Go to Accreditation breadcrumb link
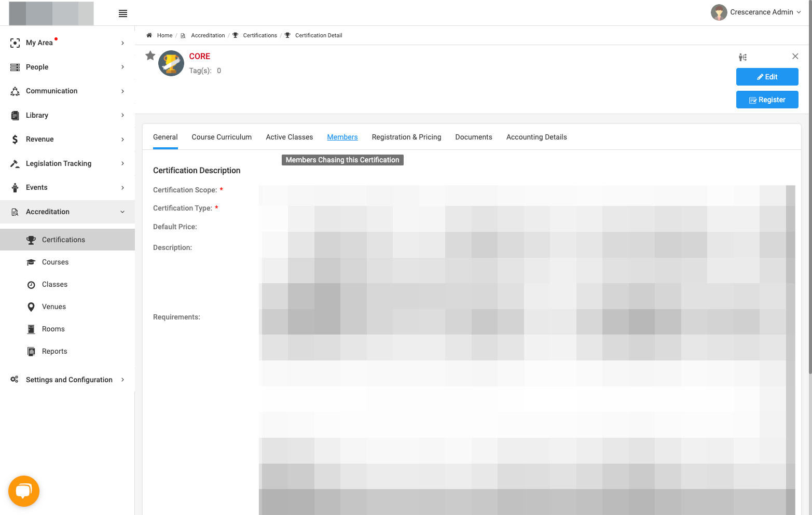 [208, 35]
